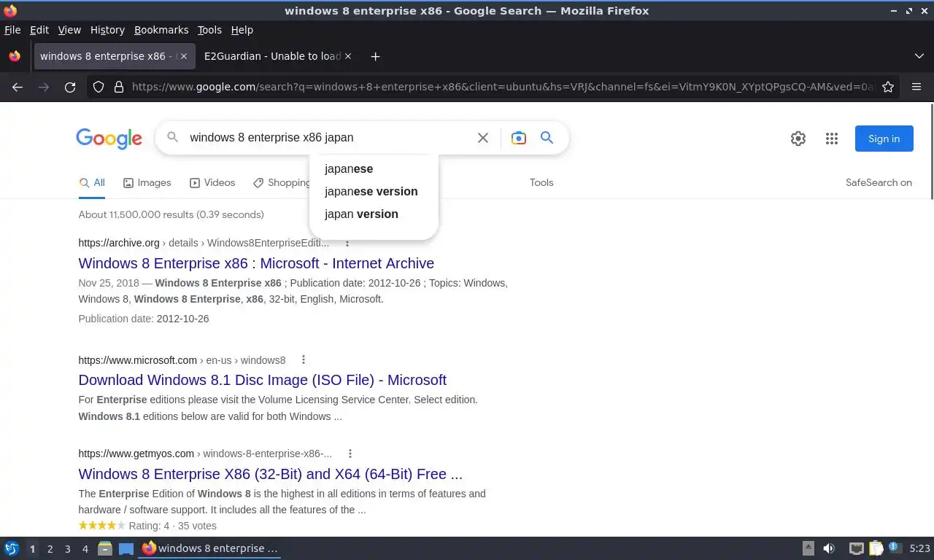Viewport: 934px width, 560px height.
Task: Open the network tray icon
Action: pos(856,548)
